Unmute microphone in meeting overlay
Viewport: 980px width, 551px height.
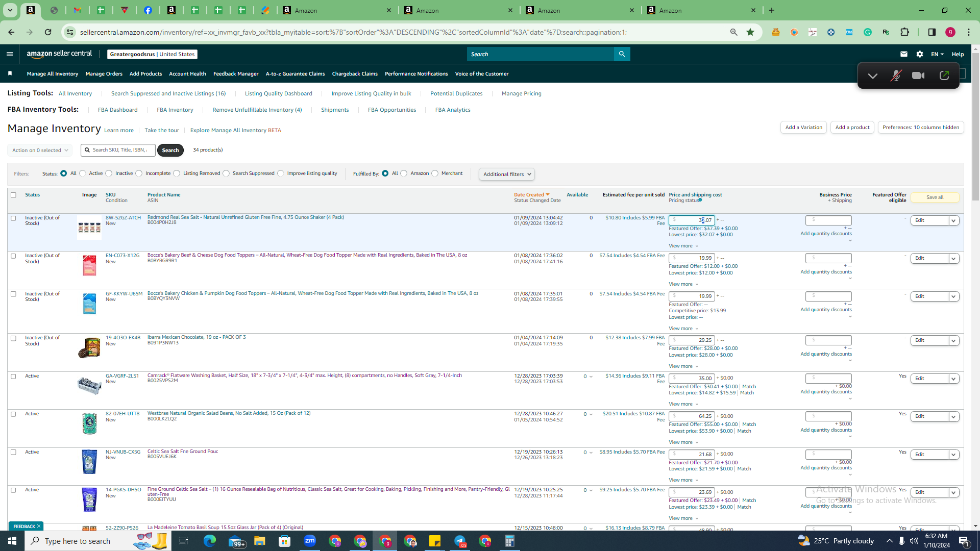896,76
